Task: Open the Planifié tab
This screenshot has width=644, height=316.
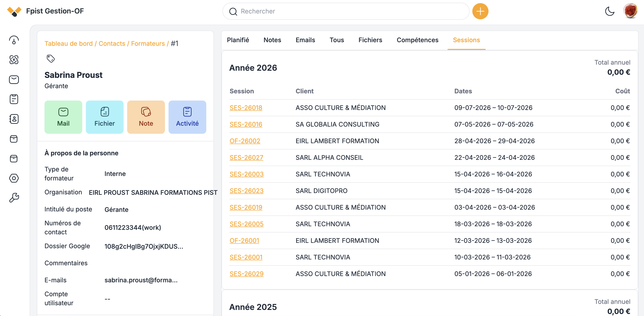Action: point(238,40)
